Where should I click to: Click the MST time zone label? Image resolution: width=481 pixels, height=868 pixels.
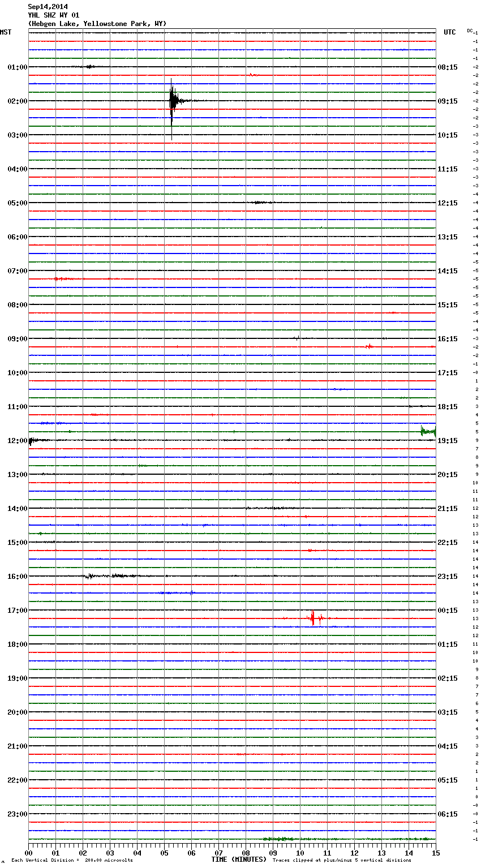(x=6, y=32)
